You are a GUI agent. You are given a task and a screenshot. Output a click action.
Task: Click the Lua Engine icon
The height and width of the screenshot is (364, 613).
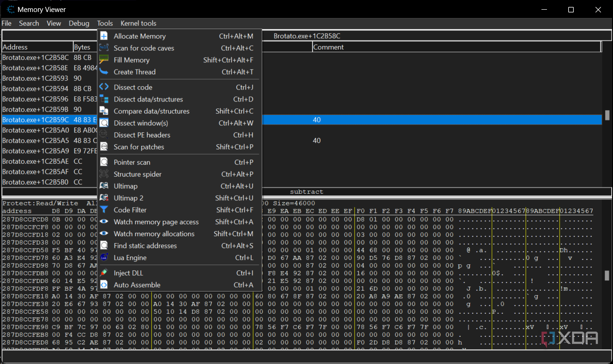[x=104, y=258]
